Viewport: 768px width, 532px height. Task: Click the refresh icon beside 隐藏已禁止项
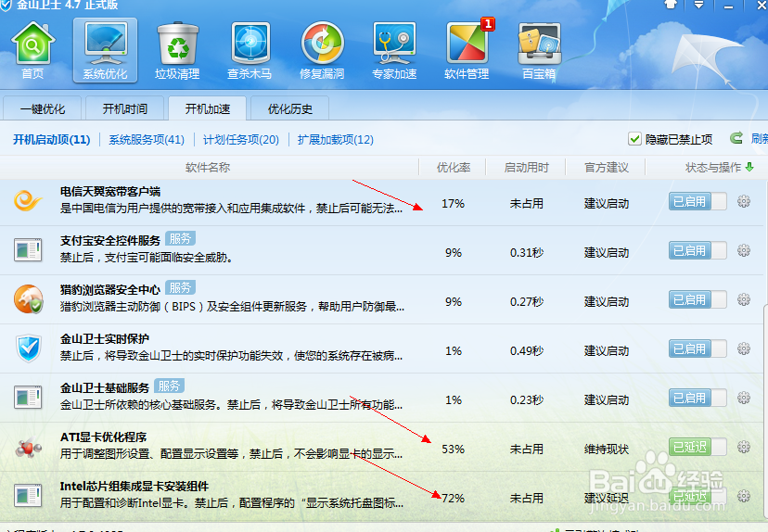(736, 138)
